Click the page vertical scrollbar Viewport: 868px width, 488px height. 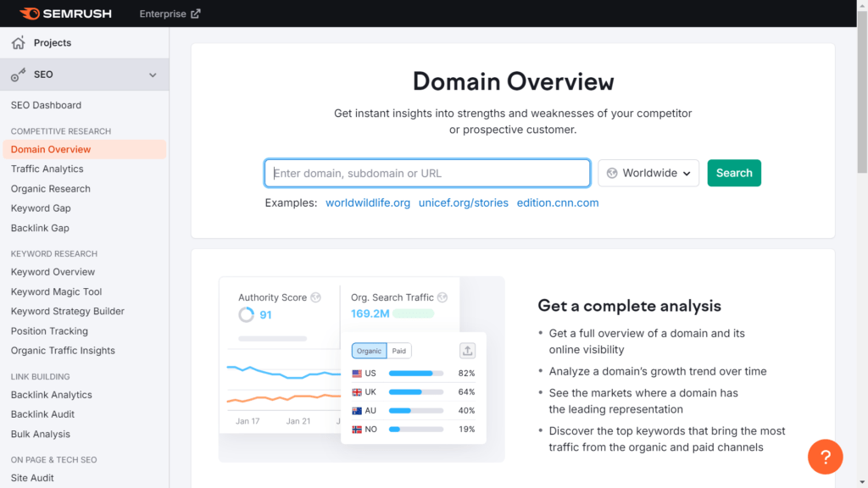[x=862, y=91]
